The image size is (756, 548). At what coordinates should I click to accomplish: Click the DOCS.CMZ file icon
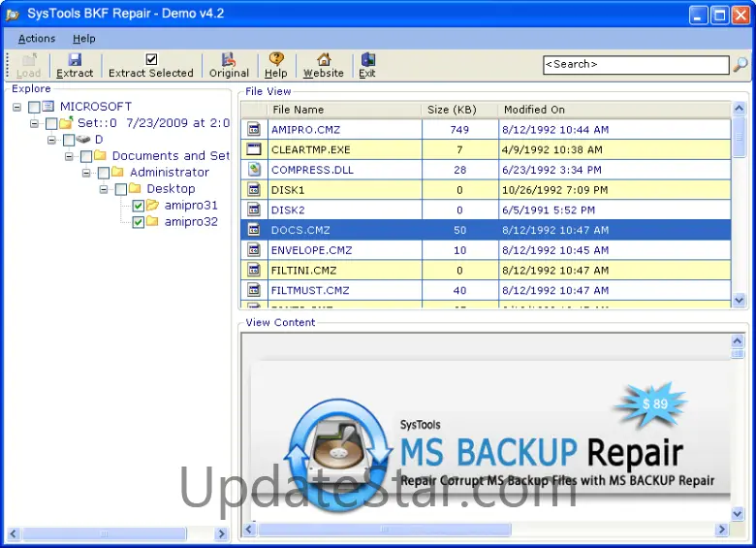coord(254,230)
